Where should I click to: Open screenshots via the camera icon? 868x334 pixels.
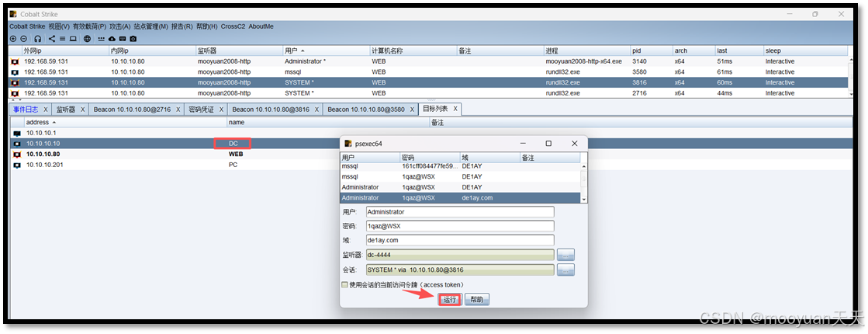133,39
